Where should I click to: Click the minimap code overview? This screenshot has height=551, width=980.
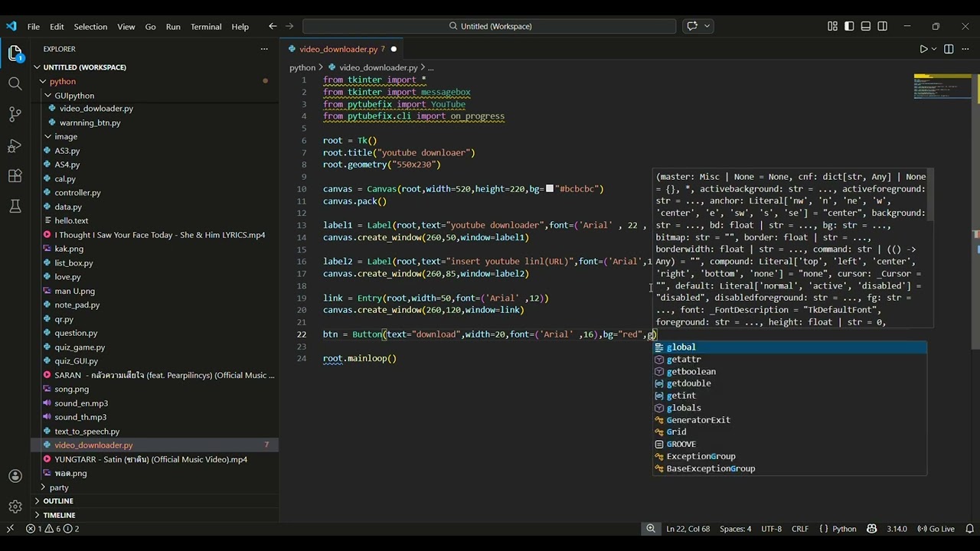coord(942,87)
